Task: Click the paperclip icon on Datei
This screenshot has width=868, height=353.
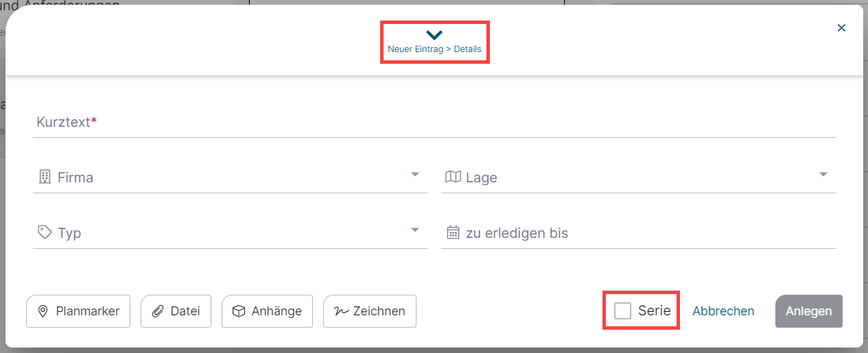Action: (158, 311)
